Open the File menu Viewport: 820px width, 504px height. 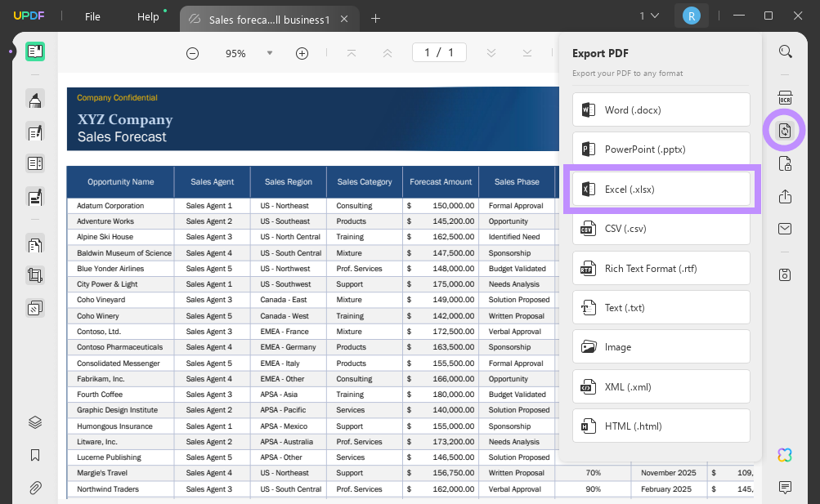point(92,16)
